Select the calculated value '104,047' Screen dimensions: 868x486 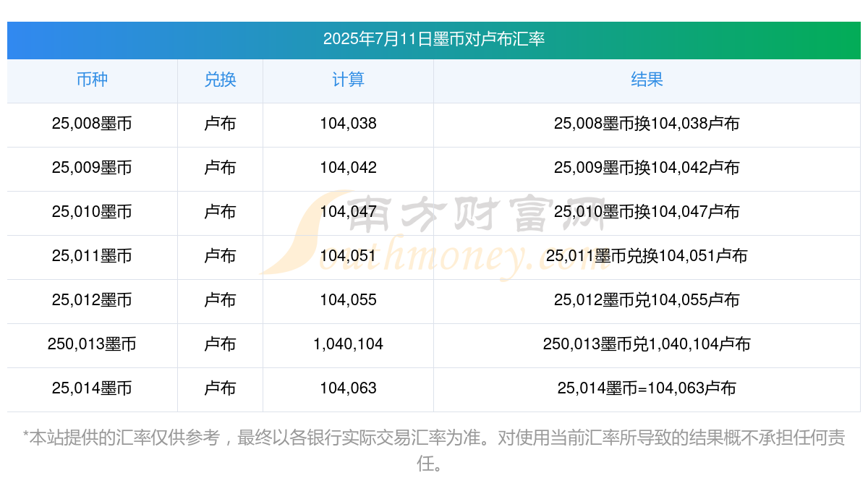(x=348, y=212)
